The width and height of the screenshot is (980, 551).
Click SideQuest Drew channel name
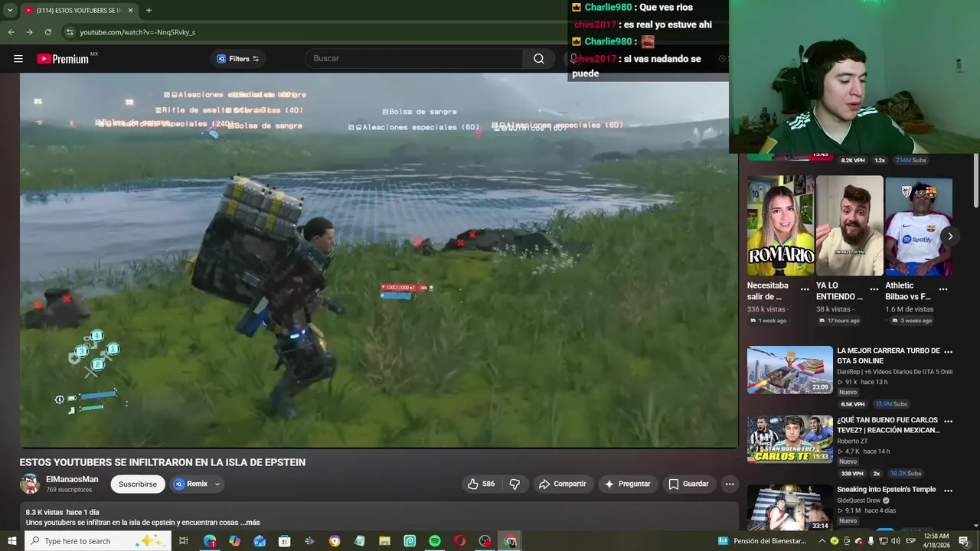(x=859, y=500)
